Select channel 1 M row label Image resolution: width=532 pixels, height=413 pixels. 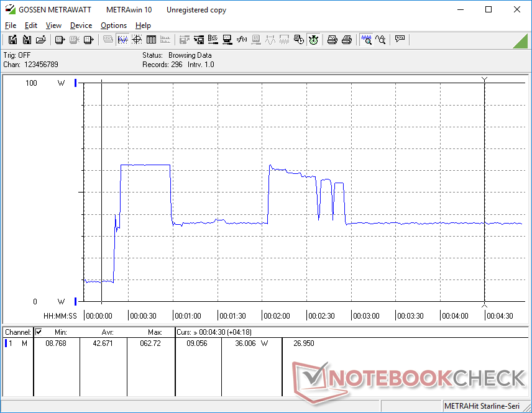tap(17, 343)
